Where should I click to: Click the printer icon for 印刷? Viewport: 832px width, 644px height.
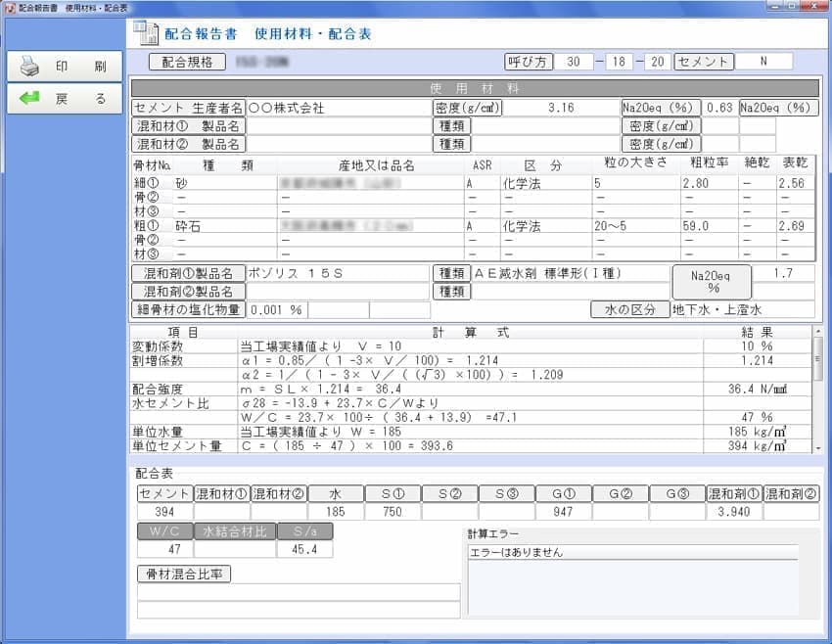[30, 67]
